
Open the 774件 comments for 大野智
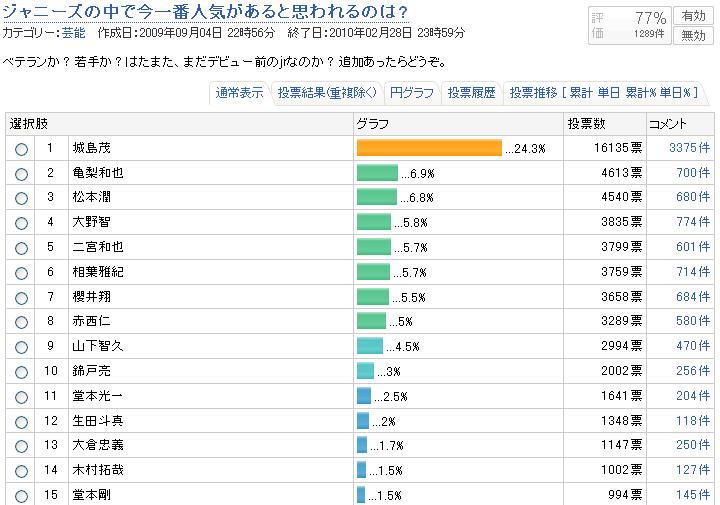pyautogui.click(x=692, y=223)
